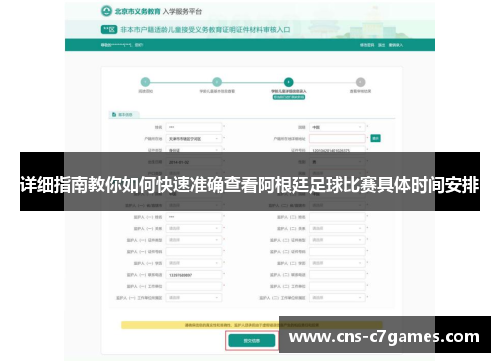Click the 监护人(二) 姓名 input
Viewport: 500px width, 362px height.
point(337,217)
